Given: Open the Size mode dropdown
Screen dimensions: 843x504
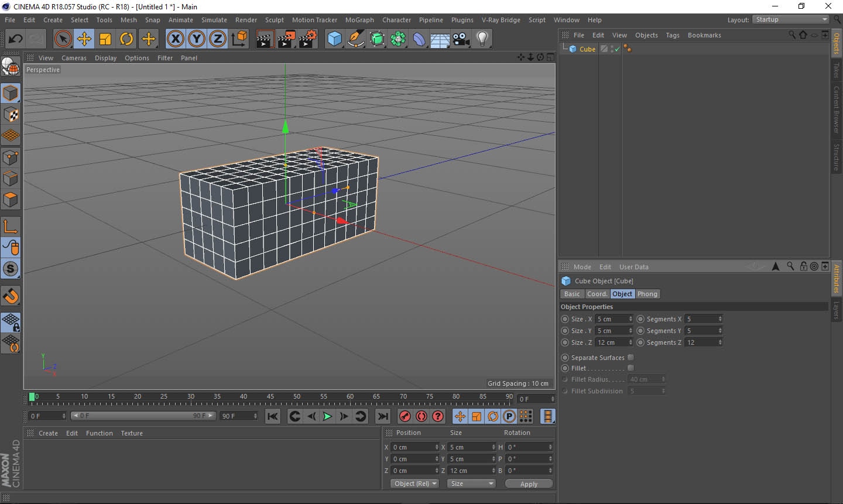Looking at the screenshot, I should [x=471, y=484].
